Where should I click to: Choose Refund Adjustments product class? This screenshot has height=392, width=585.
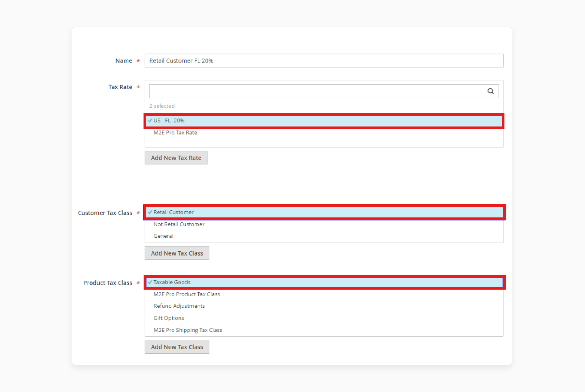(324, 306)
